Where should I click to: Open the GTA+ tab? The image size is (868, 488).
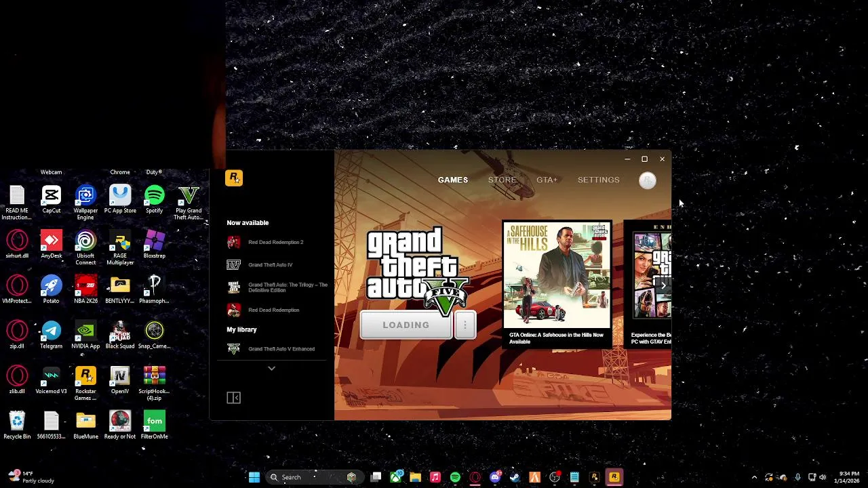point(547,180)
